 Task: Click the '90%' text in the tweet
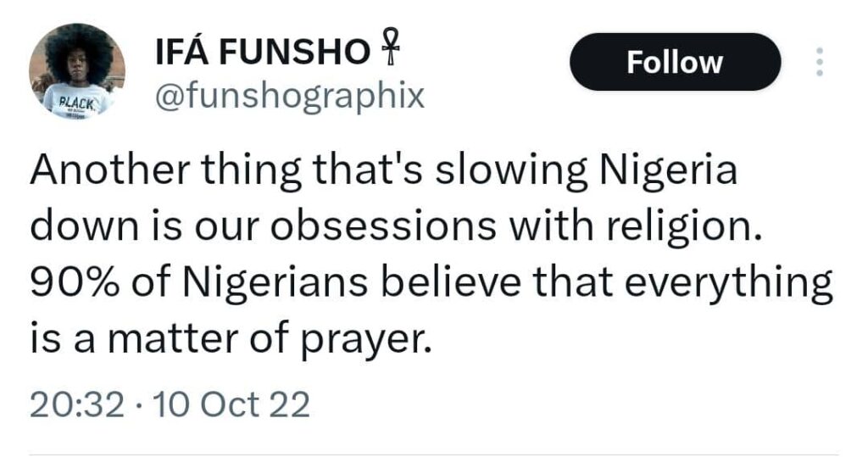coord(75,283)
